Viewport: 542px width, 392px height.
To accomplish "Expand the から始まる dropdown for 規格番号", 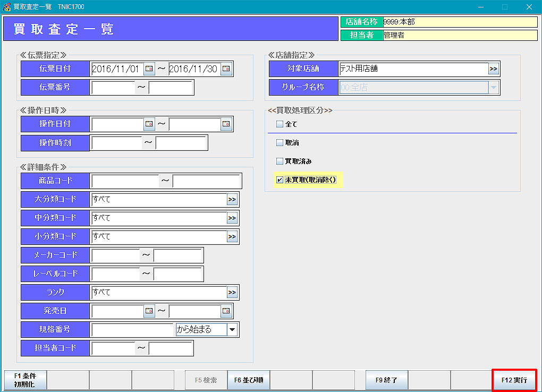I will [232, 329].
